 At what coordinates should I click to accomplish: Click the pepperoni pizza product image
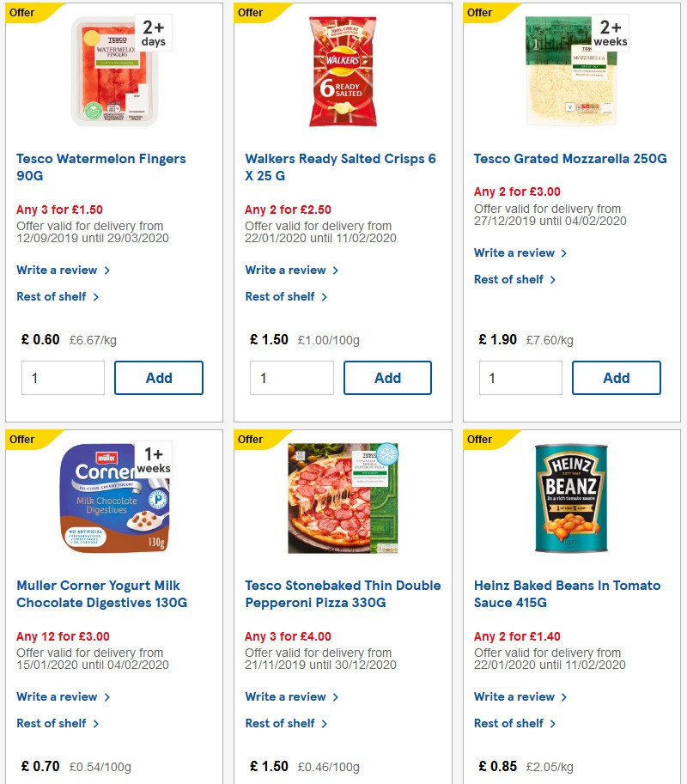343,498
